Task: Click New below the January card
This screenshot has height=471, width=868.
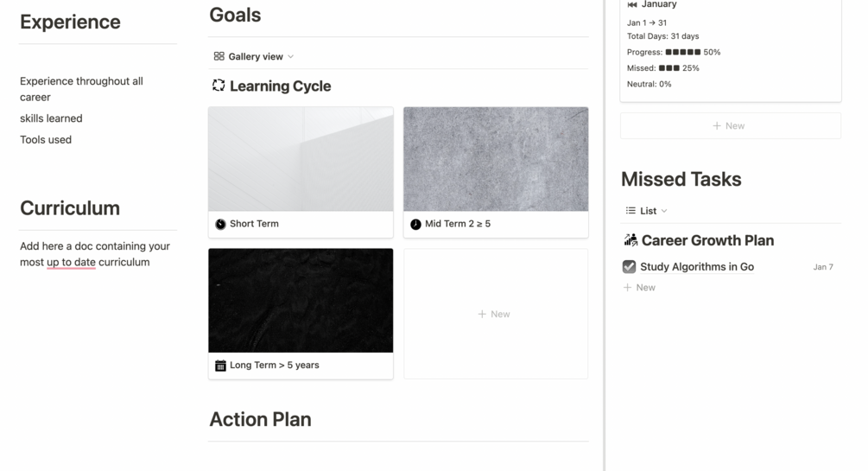Action: 730,125
